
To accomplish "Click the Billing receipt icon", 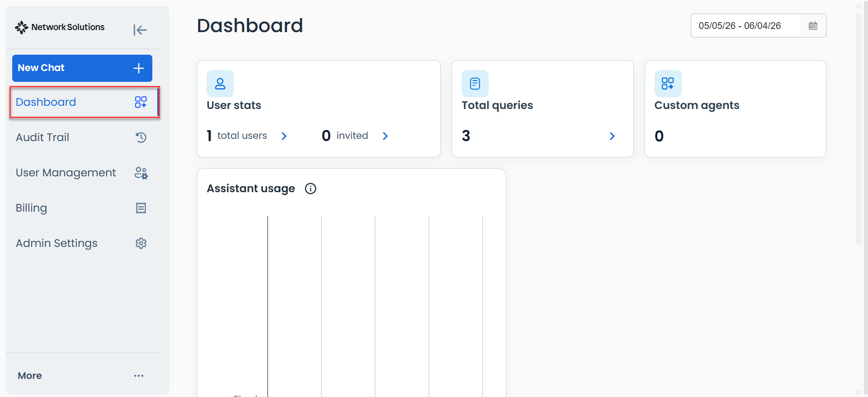I will pyautogui.click(x=141, y=208).
